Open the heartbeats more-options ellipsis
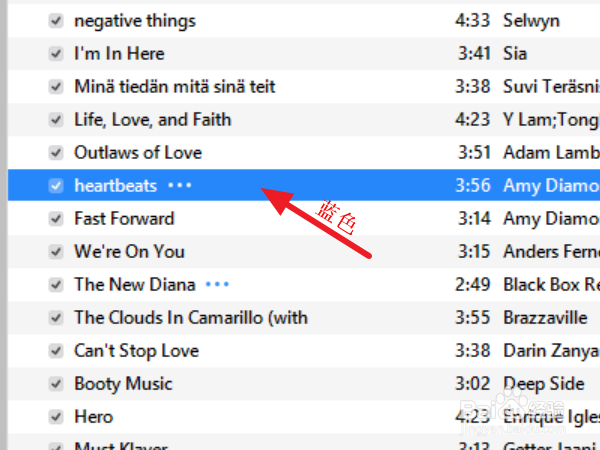The height and width of the screenshot is (450, 600). (180, 186)
